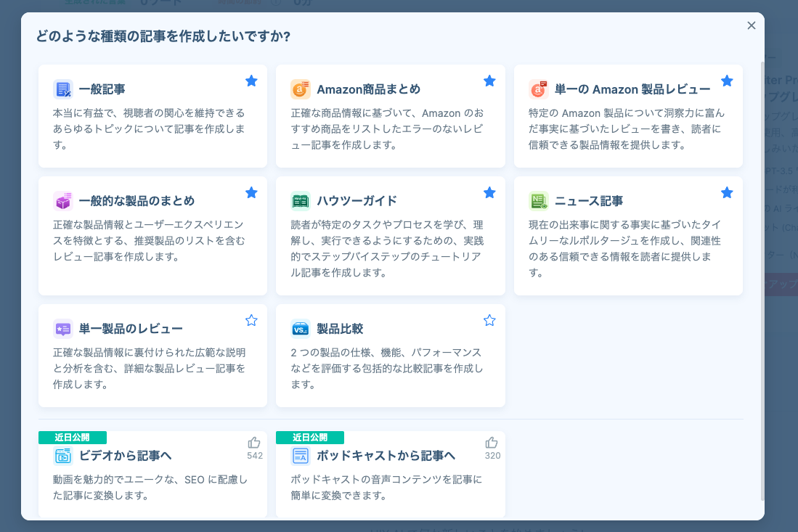This screenshot has height=532, width=798.
Task: Click the ニュース記事 description text
Action: coord(624,249)
